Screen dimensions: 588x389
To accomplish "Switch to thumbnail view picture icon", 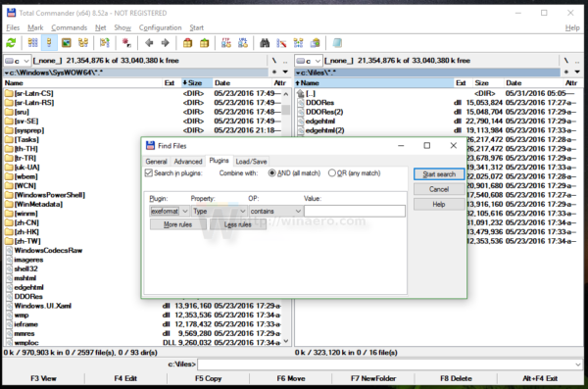I will tap(67, 43).
